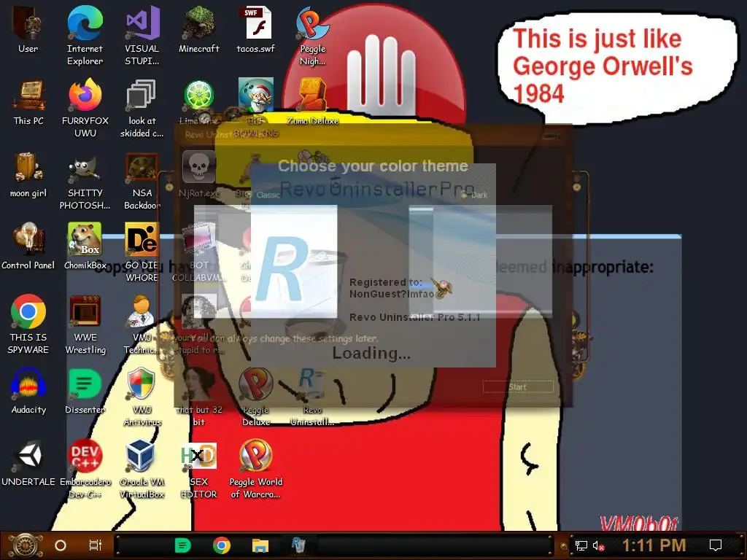This screenshot has width=747, height=560.
Task: Pick the Classic theme preview thumbnail
Action: point(266,261)
